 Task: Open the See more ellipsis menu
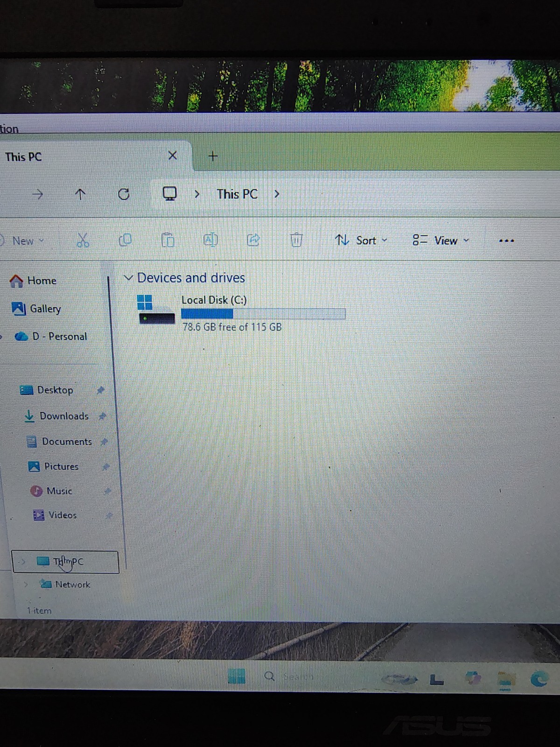click(506, 241)
